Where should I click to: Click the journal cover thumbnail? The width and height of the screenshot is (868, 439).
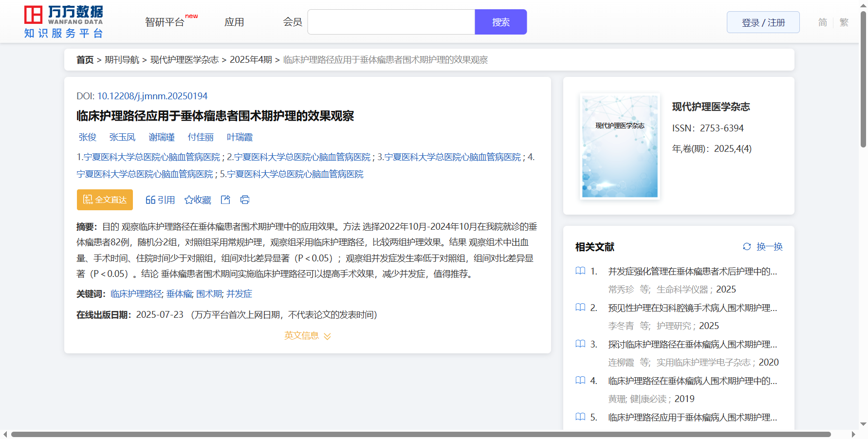pos(620,146)
